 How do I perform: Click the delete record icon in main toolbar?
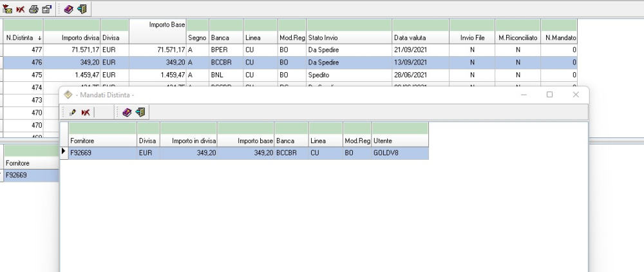[x=21, y=9]
